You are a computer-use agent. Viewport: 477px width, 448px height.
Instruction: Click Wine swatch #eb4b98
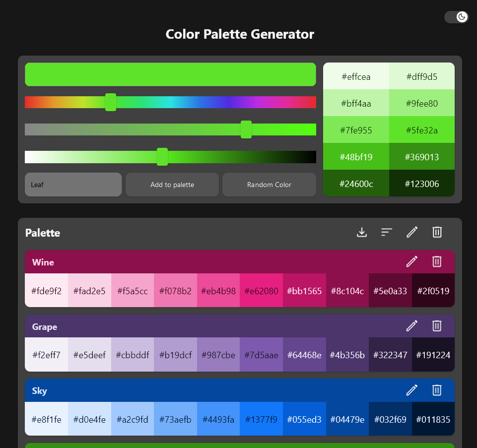pyautogui.click(x=218, y=290)
